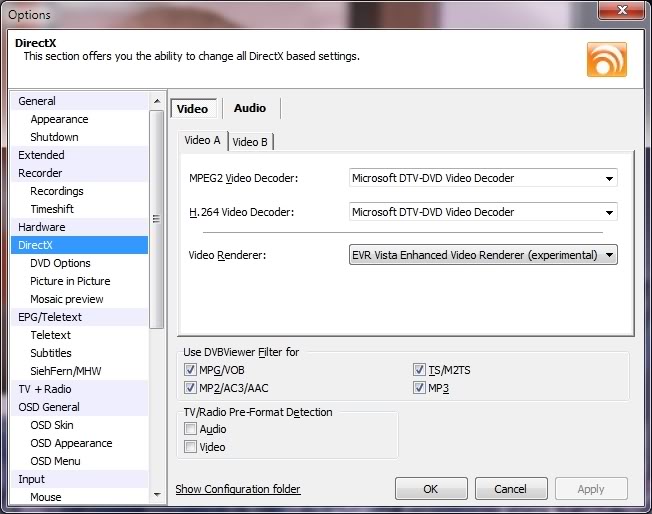The image size is (652, 514).
Task: Open the Show Configuration folder link
Action: [x=238, y=489]
